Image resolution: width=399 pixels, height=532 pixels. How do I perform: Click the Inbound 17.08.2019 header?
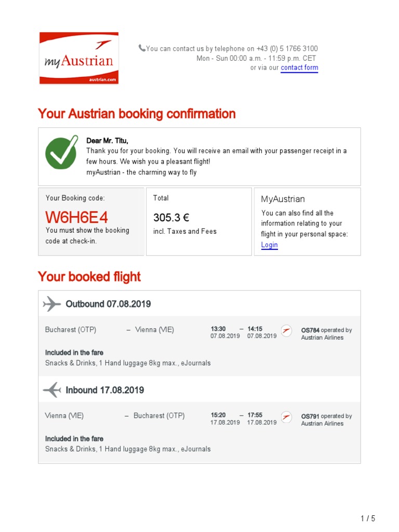(x=104, y=390)
